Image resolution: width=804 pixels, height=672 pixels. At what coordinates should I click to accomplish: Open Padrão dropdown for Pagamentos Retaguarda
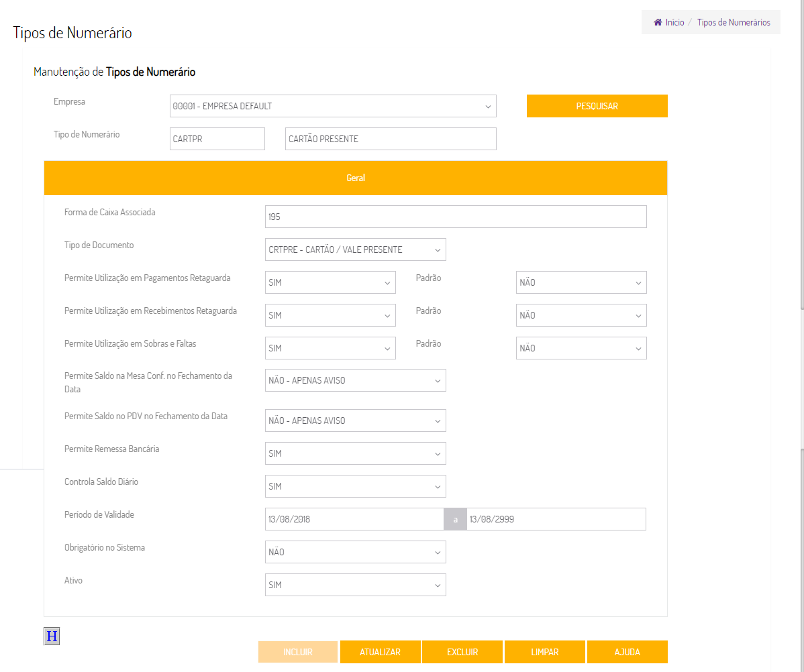pyautogui.click(x=581, y=282)
